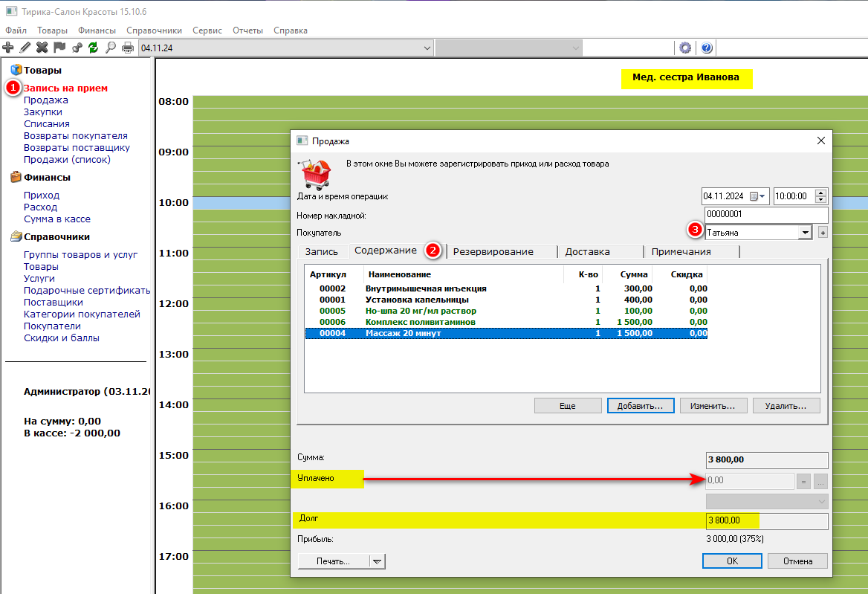Click the plus button next to Покупатель
Image resolution: width=868 pixels, height=594 pixels.
click(x=823, y=233)
